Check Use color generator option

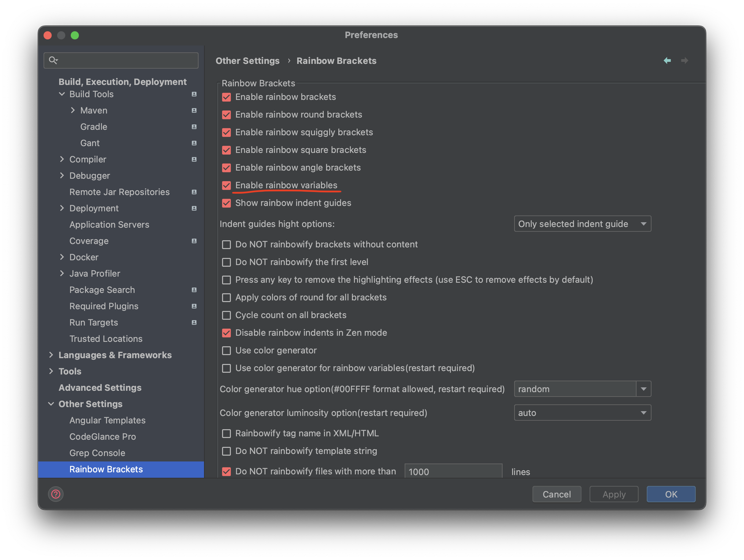coord(226,350)
